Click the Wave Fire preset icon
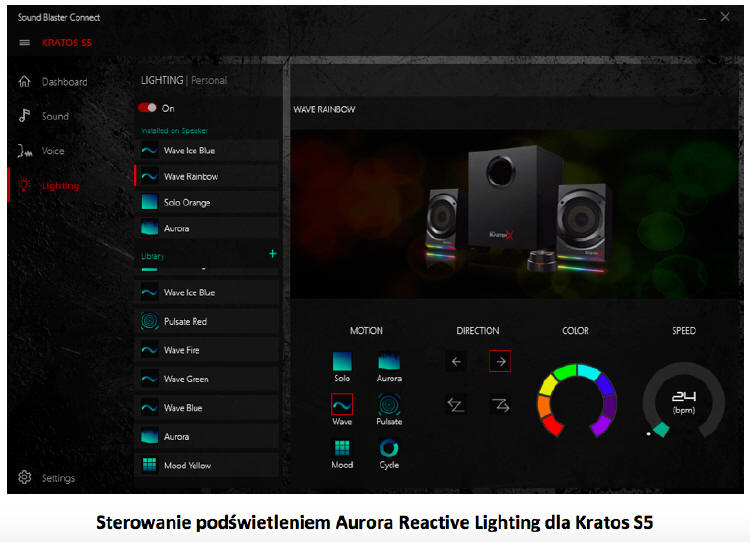This screenshot has width=750, height=542. pos(149,350)
